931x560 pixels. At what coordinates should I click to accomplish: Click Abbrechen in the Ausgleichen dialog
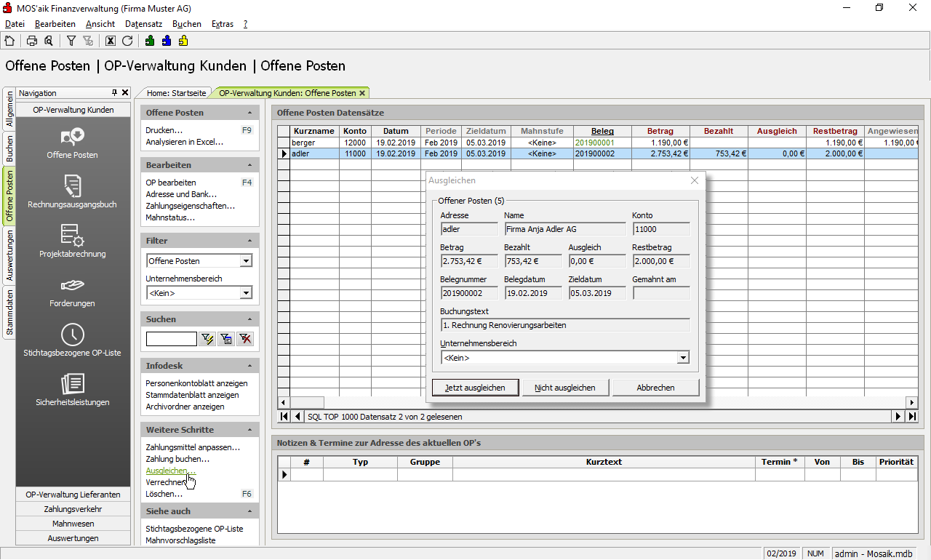(655, 388)
